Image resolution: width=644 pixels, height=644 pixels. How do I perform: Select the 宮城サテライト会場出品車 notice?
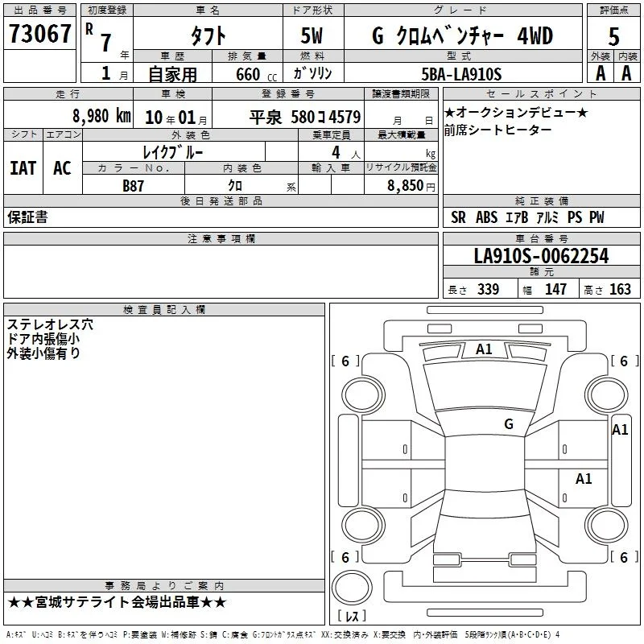117,602
